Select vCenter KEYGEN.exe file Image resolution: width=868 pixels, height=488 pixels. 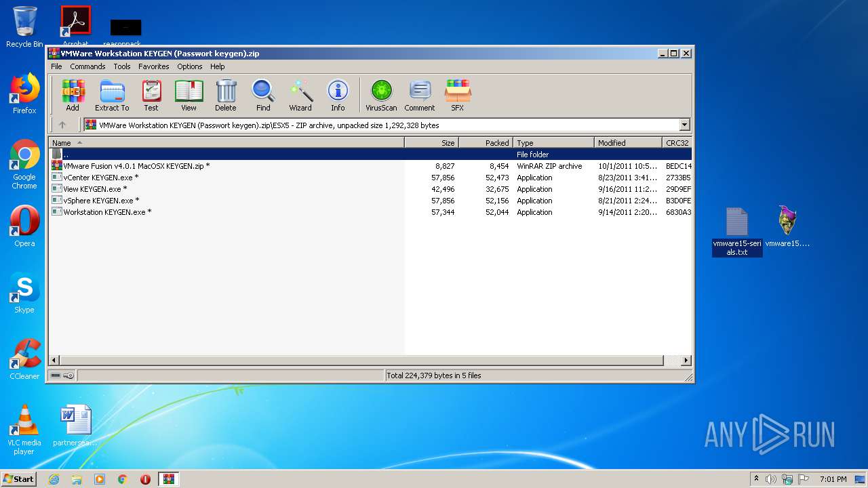(x=370, y=178)
